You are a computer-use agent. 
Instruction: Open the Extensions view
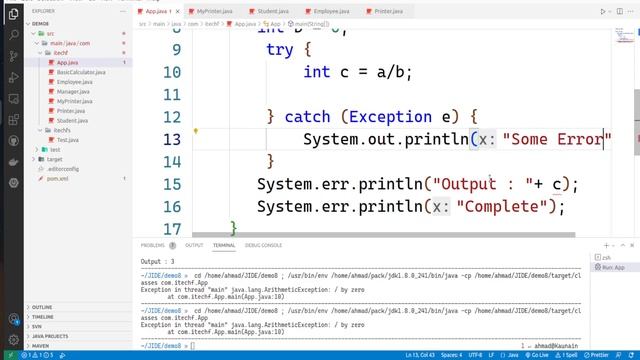13,120
